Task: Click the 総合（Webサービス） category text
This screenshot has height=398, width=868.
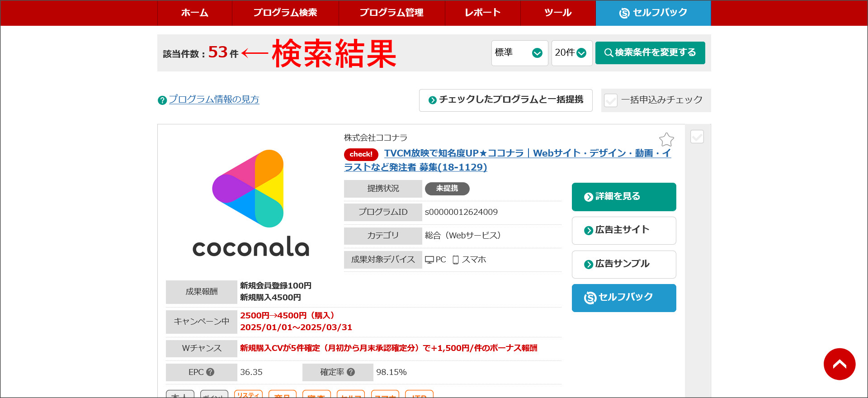Action: (x=463, y=236)
